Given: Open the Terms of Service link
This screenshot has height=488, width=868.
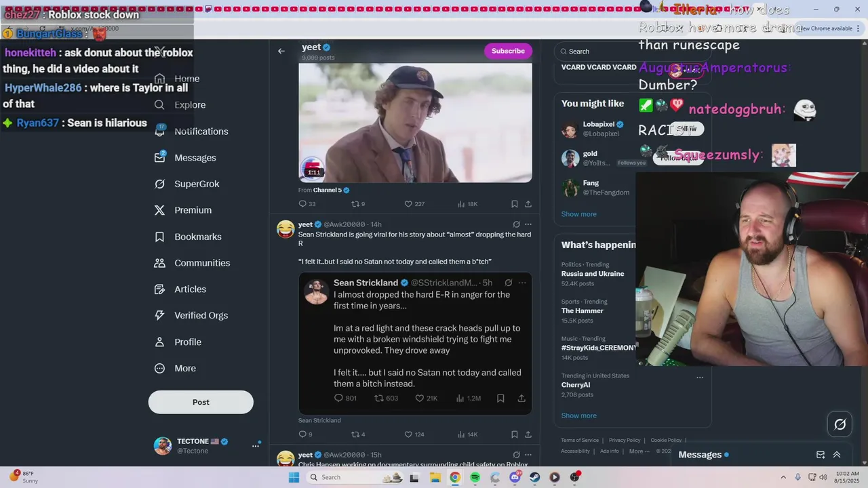Looking at the screenshot, I should [580, 441].
